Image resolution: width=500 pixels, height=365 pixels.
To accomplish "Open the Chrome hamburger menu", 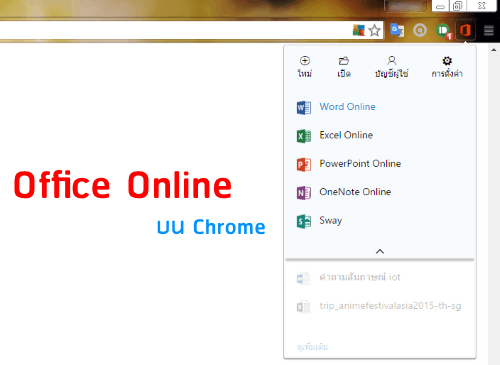I will point(489,31).
